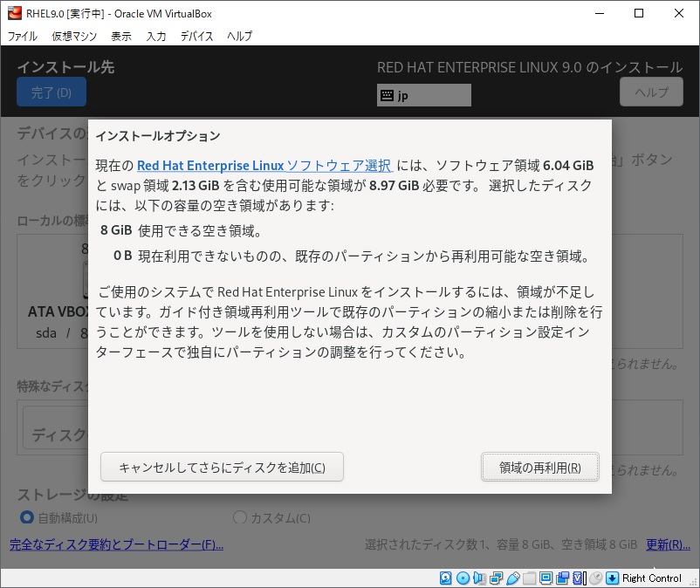Screen dimensions: 700x588
Task: Minimize the VirtualBox window
Action: [x=600, y=13]
